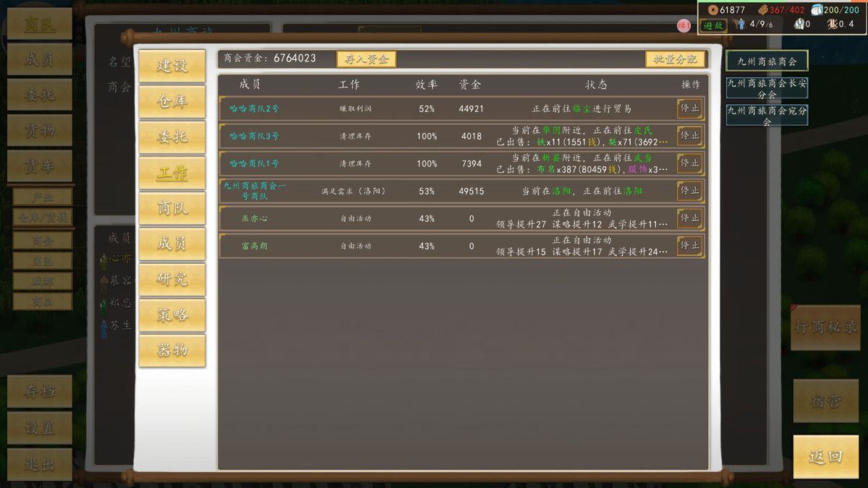Switch to the 建设 tab
Image resolution: width=868 pixels, height=488 pixels.
(172, 66)
